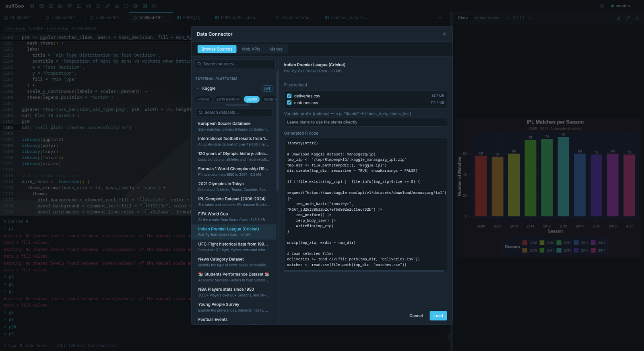Image resolution: width=644 pixels, height=351 pixels.
Task: Uncheck the deliveries.csv file checkbox
Action: tap(289, 96)
